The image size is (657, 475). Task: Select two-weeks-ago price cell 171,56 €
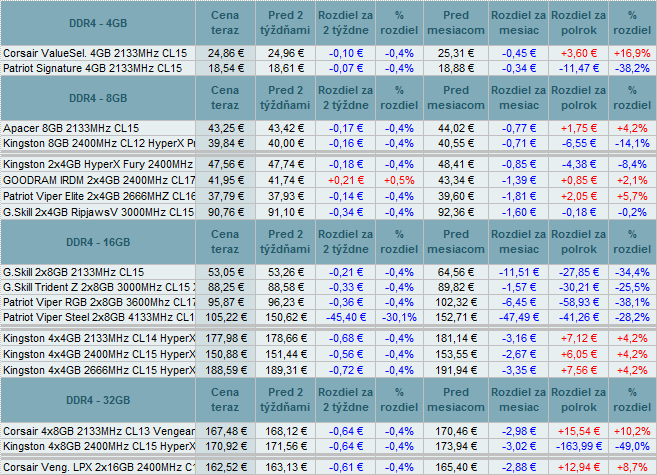coord(285,446)
